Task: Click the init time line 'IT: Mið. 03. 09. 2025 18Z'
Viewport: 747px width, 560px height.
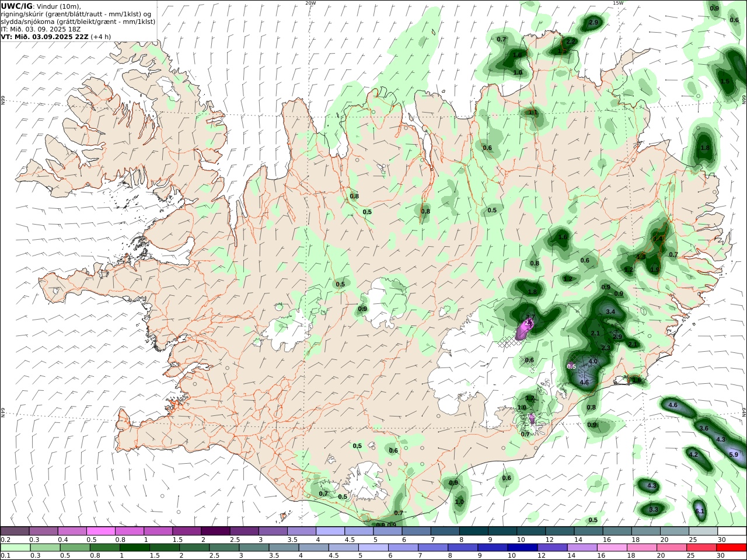Action: pyautogui.click(x=41, y=29)
